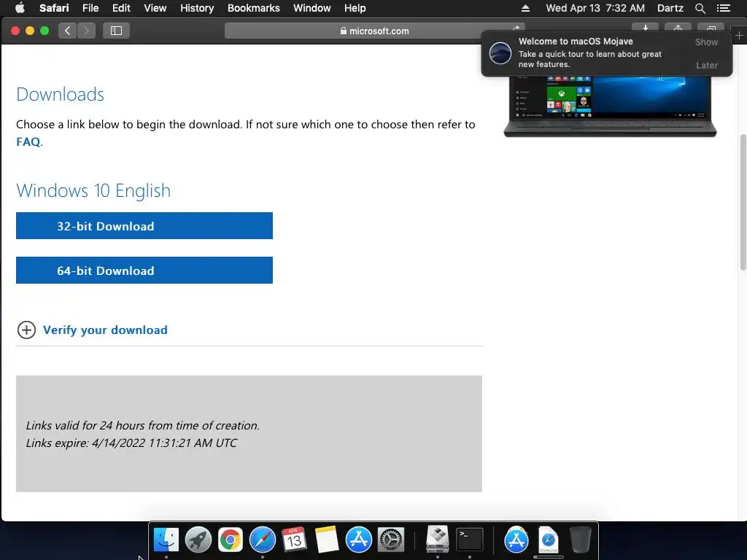Reload the microsoft.com page
The height and width of the screenshot is (560, 747).
516,28
